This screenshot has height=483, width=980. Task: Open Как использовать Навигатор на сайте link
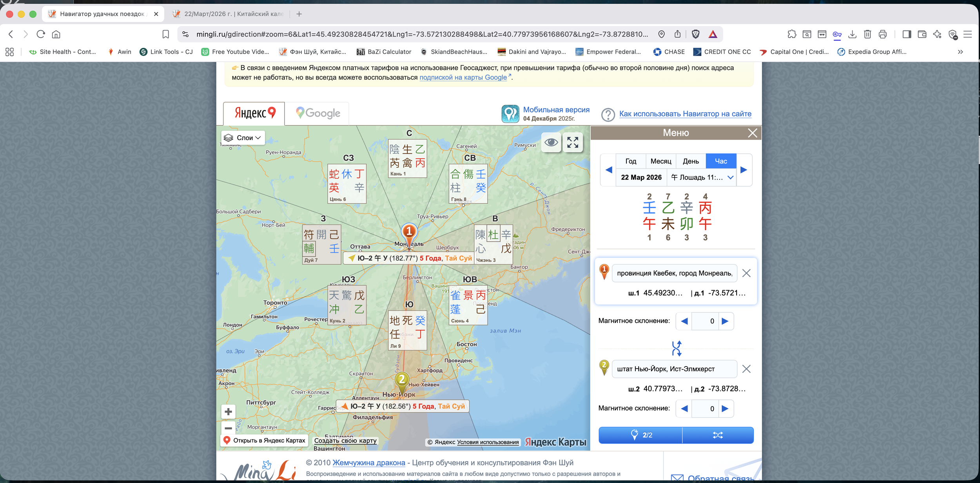[685, 114]
